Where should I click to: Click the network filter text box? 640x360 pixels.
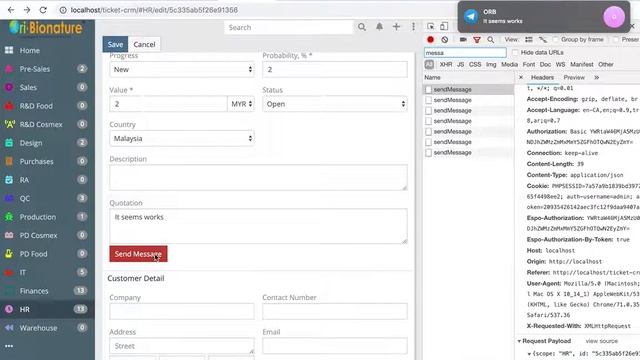[x=465, y=53]
